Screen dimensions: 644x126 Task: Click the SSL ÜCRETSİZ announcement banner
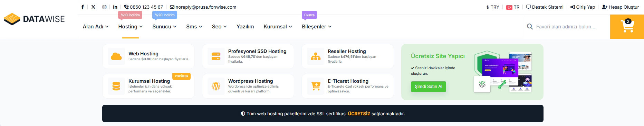pos(323,114)
